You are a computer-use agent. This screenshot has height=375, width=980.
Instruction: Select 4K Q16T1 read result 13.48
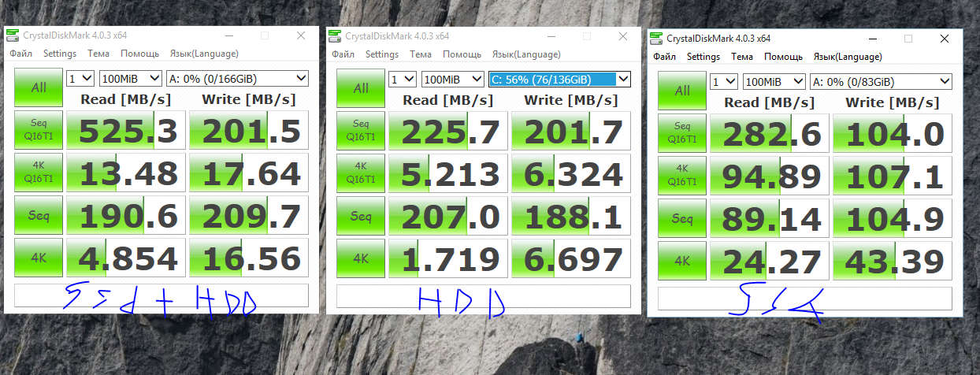pyautogui.click(x=125, y=173)
